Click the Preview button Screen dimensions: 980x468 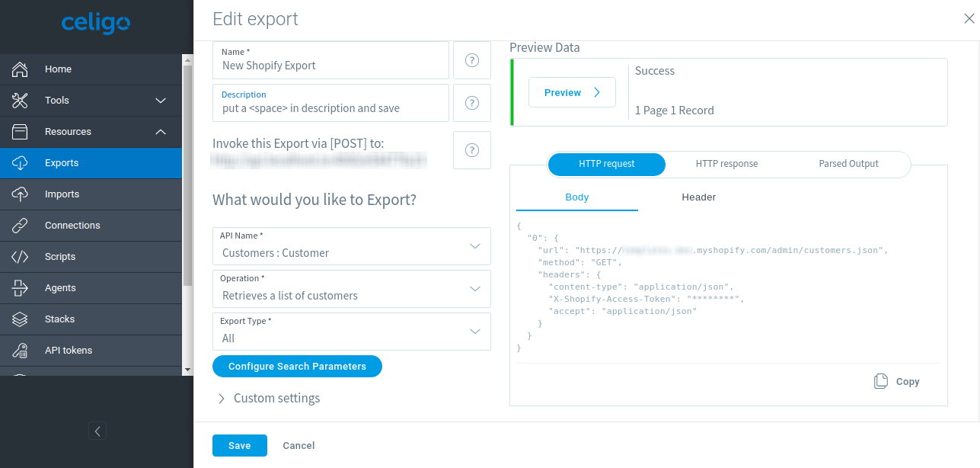572,92
